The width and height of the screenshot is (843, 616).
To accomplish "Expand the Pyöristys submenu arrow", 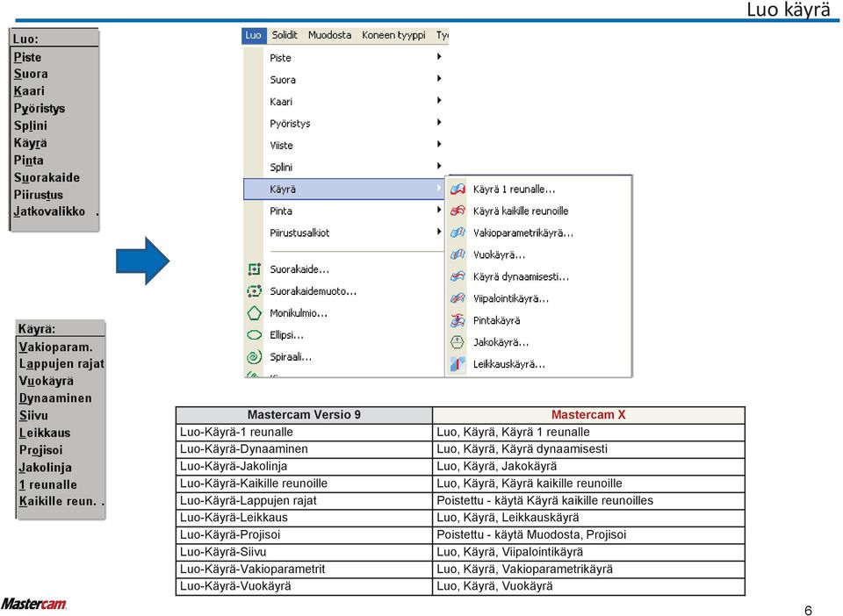I will pos(439,123).
